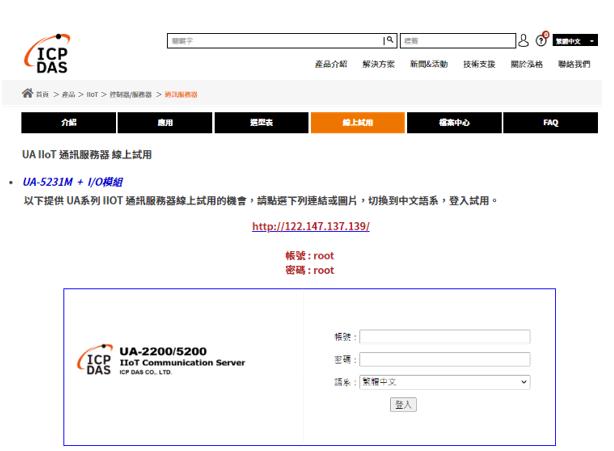Open the 技術支援 menu
This screenshot has width=614, height=451.
(479, 64)
